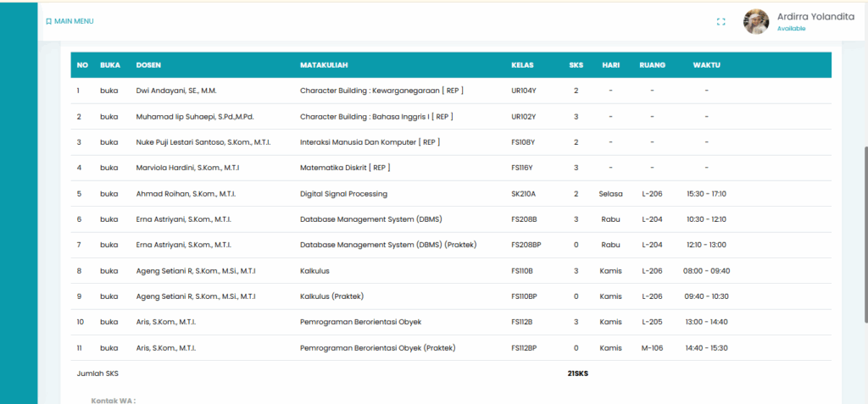The height and width of the screenshot is (404, 868).
Task: Click the MATAKULIAH column header
Action: point(324,65)
